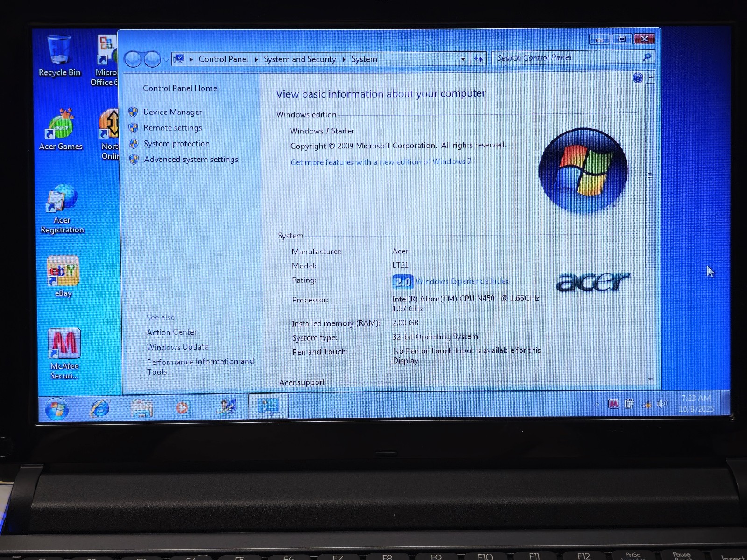
Task: Show hidden tray icons arrow
Action: [x=597, y=405]
